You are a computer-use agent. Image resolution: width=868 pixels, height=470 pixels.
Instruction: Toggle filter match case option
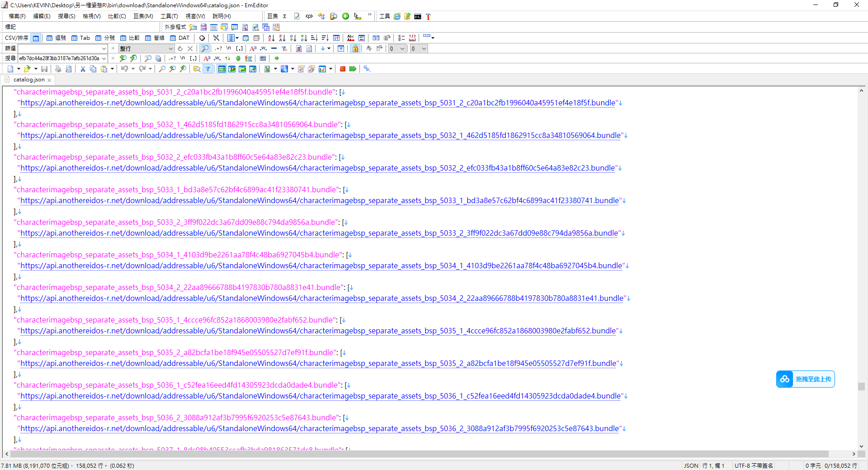253,48
